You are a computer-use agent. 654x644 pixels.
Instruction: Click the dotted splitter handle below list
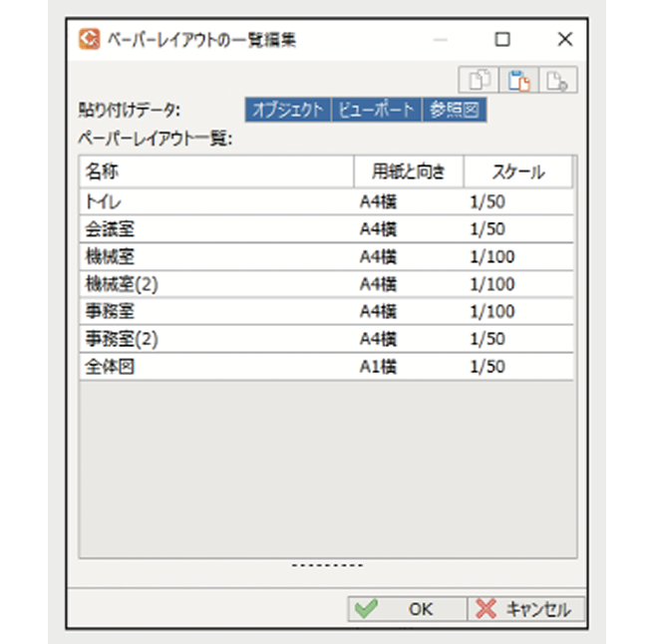(327, 565)
